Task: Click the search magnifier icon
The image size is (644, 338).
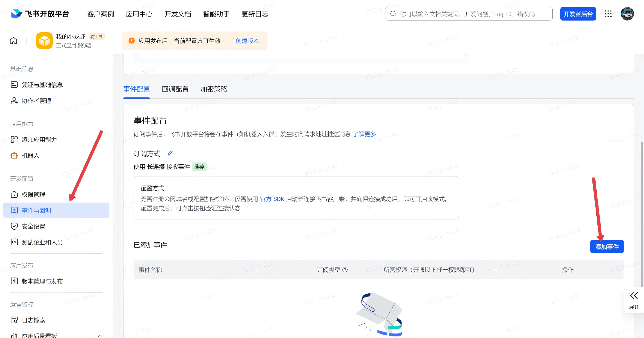Action: coord(393,14)
